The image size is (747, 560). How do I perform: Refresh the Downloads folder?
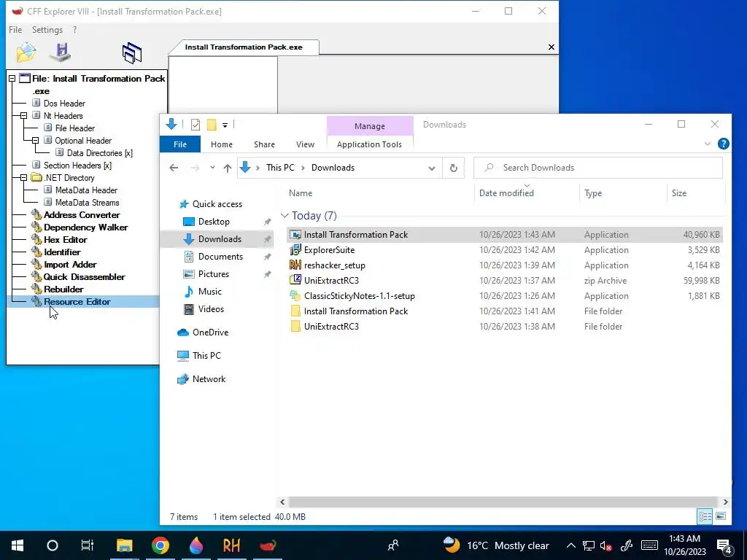(x=454, y=168)
